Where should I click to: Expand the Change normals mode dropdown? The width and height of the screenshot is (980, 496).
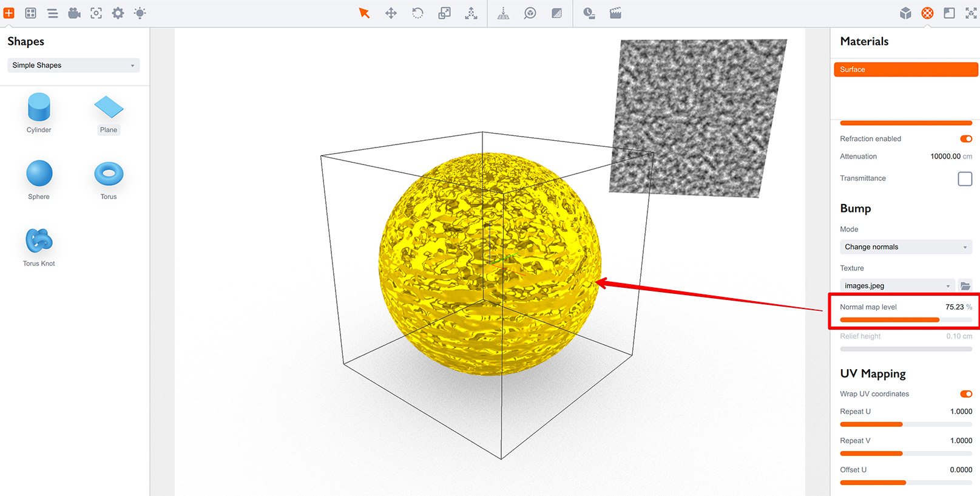click(x=906, y=246)
